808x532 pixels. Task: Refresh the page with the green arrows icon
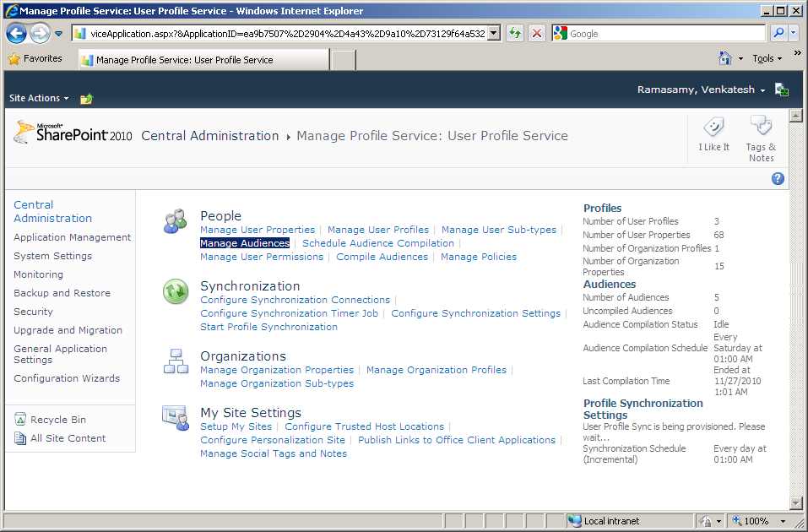click(515, 34)
